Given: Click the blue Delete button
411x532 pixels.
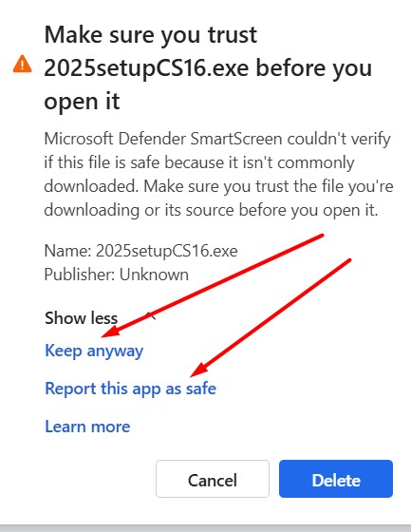Looking at the screenshot, I should click(336, 479).
